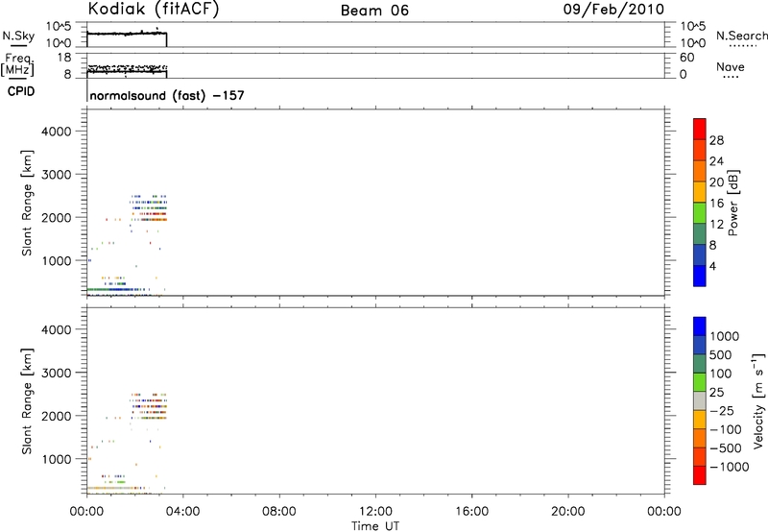Click the 2000 km echo cluster in power panel
768x532 pixels.
pyautogui.click(x=149, y=208)
